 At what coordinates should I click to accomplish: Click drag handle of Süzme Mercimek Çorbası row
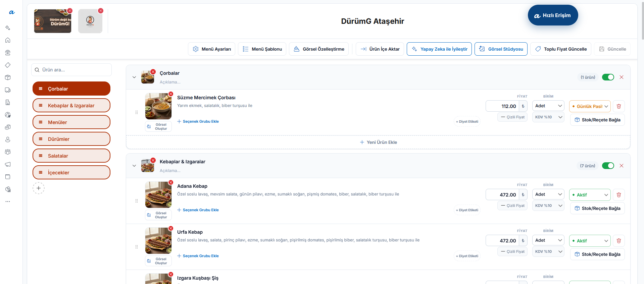click(137, 112)
